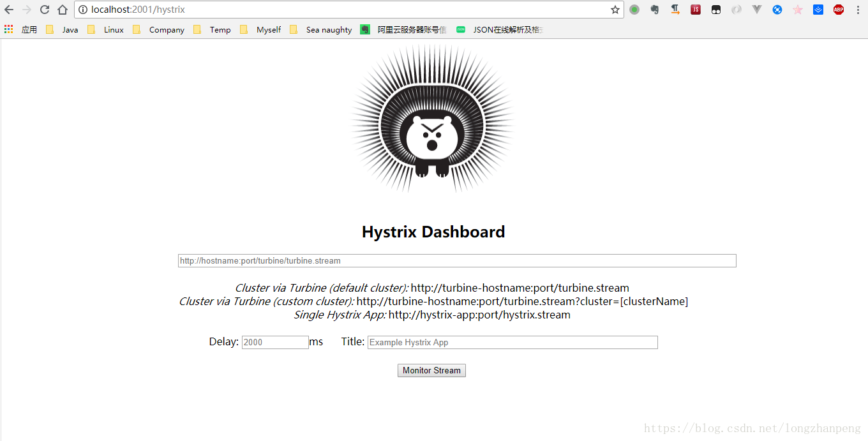Image resolution: width=868 pixels, height=441 pixels.
Task: View site information icon in address bar
Action: pyautogui.click(x=83, y=10)
